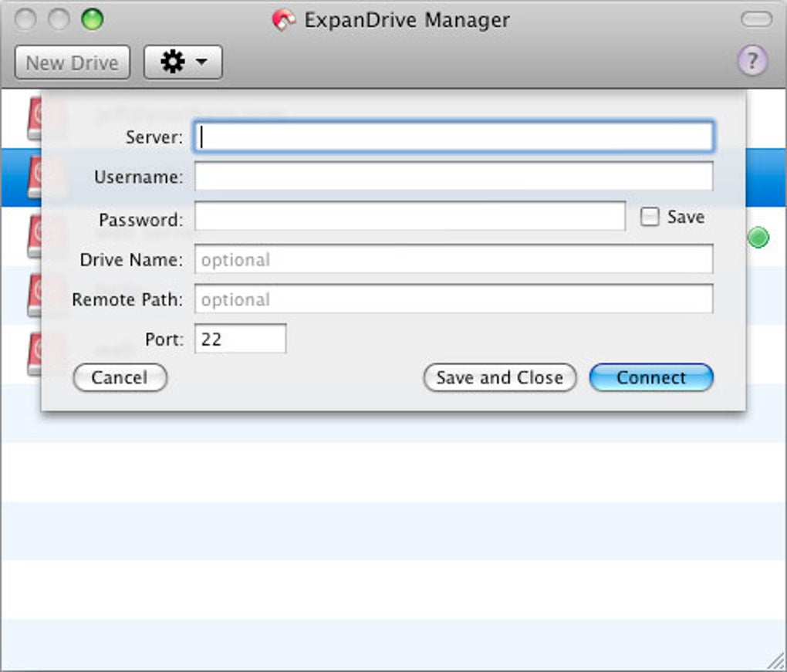This screenshot has width=787, height=672.
Task: Click the green zoom window button
Action: [93, 19]
